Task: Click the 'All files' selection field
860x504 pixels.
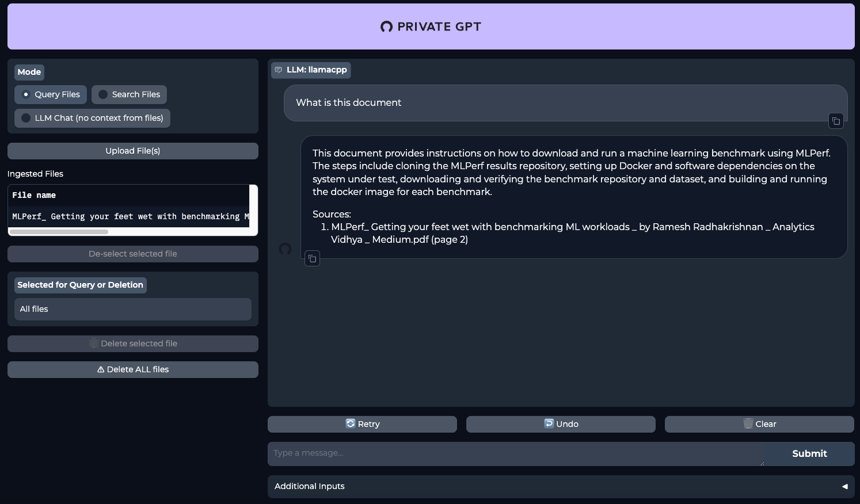Action: pos(133,309)
